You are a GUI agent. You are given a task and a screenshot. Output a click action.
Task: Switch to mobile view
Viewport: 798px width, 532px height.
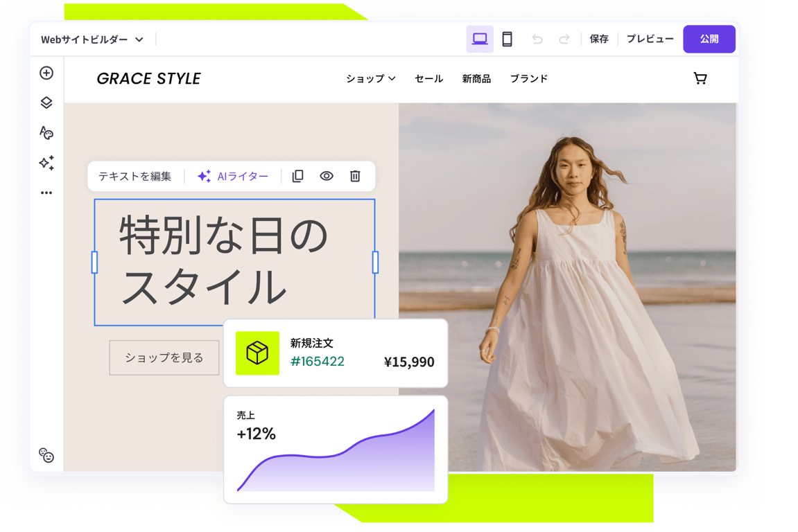coord(507,39)
